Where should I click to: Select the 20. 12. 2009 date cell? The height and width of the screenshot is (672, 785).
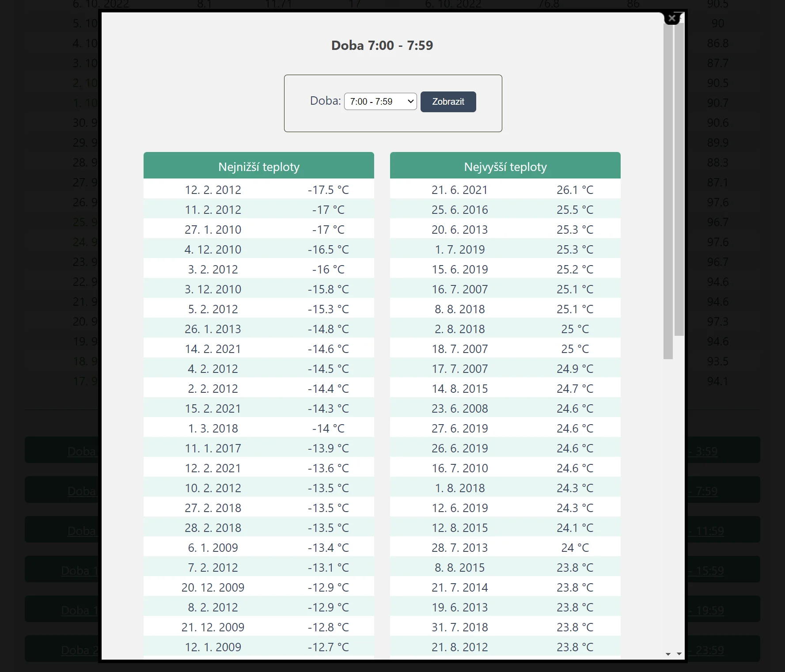pyautogui.click(x=213, y=588)
